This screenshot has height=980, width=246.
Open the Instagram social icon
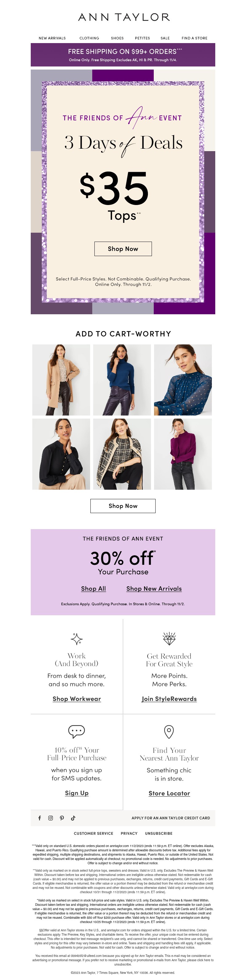click(x=50, y=818)
